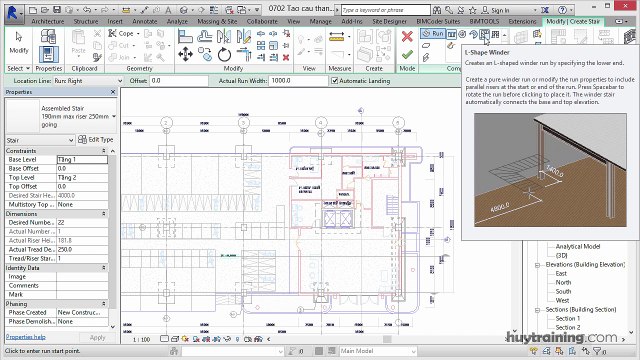Click the Undo icon in quick access toolbar
640x360 pixels.
87,10
